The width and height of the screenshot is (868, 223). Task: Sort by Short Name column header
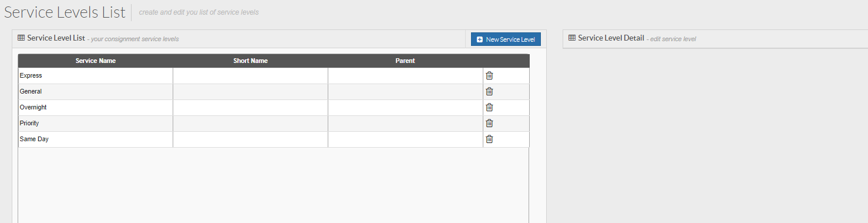click(251, 61)
